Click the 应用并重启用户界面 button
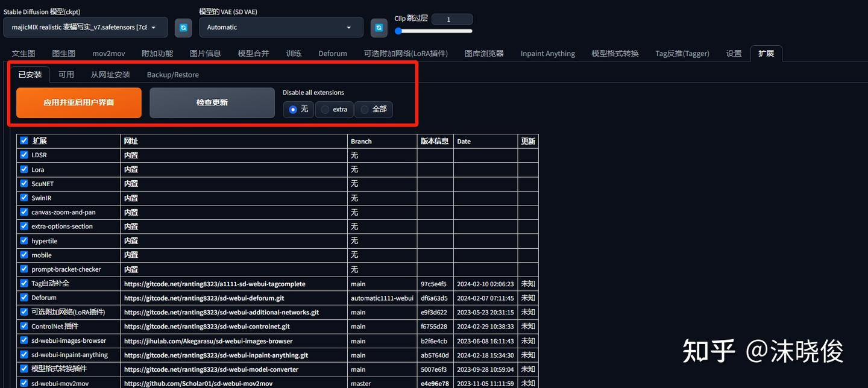Viewport: 868px width, 388px height. coord(78,102)
